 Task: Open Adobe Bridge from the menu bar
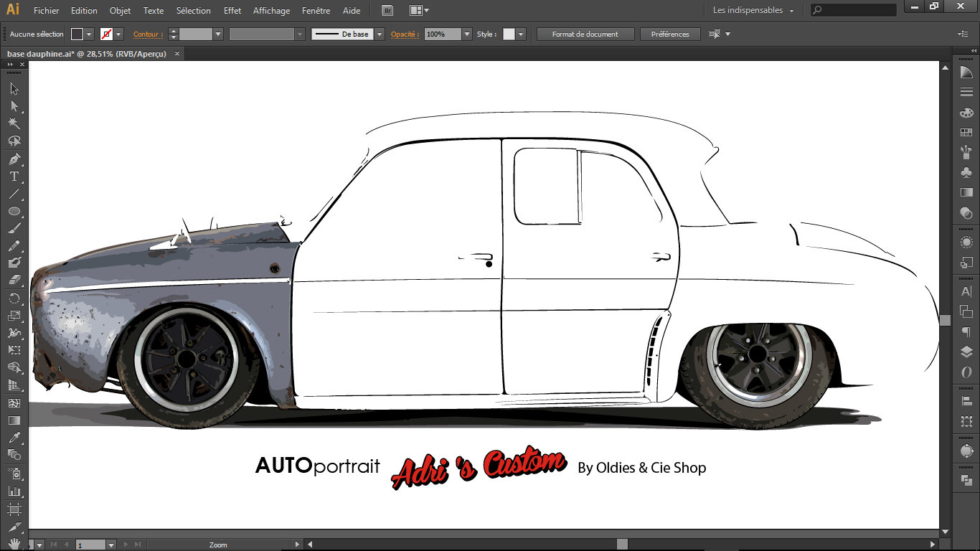[x=387, y=11]
